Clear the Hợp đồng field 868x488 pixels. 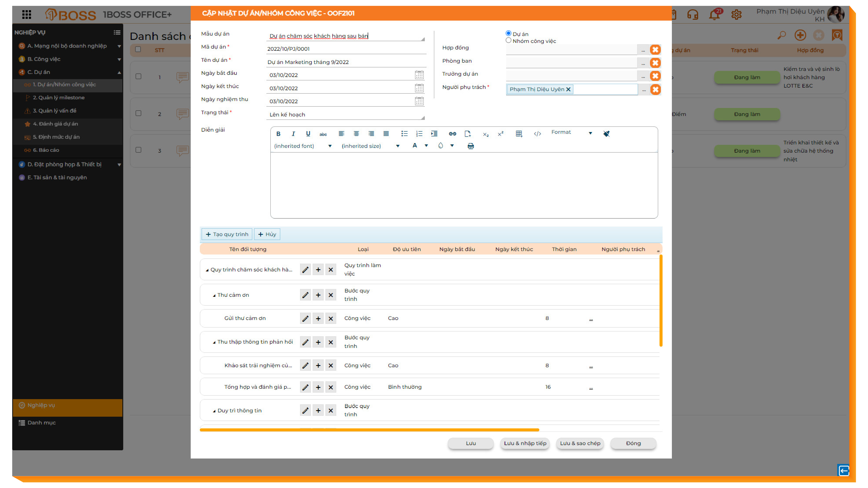pyautogui.click(x=655, y=50)
